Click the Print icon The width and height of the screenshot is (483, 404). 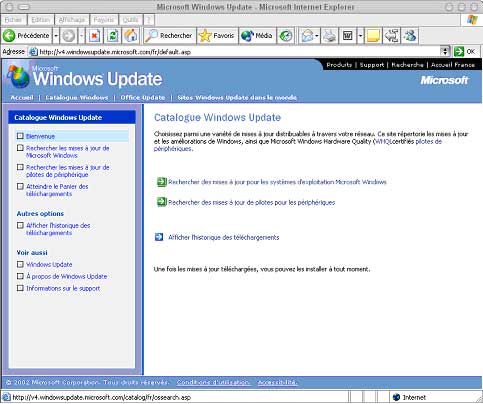329,35
